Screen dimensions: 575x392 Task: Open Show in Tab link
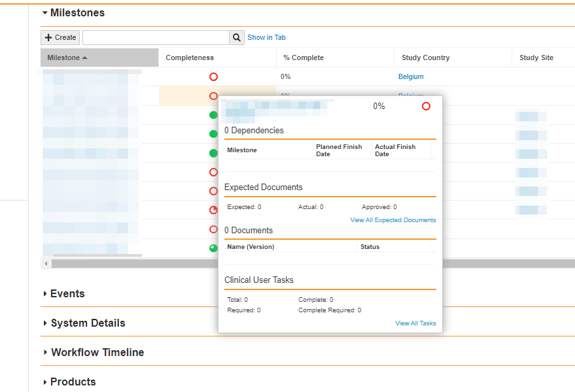pos(266,38)
